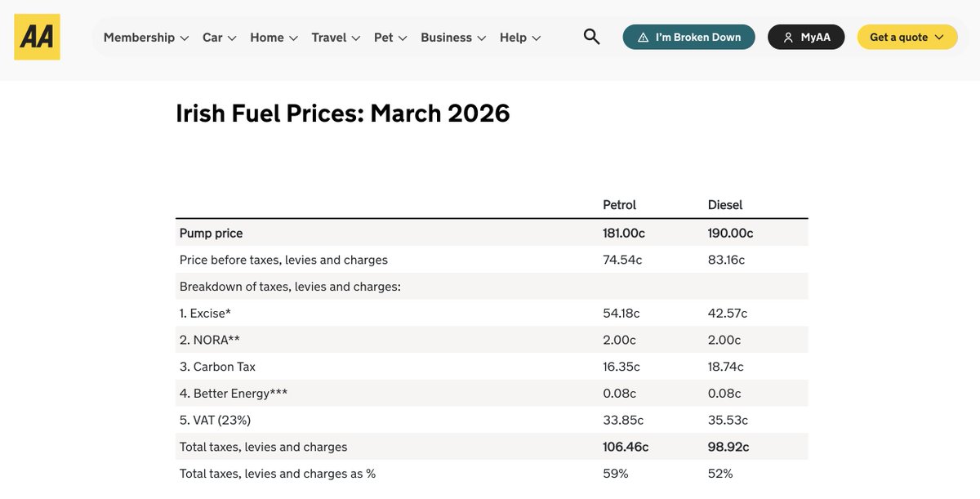
Task: Expand the Membership menu chevron
Action: coord(185,38)
